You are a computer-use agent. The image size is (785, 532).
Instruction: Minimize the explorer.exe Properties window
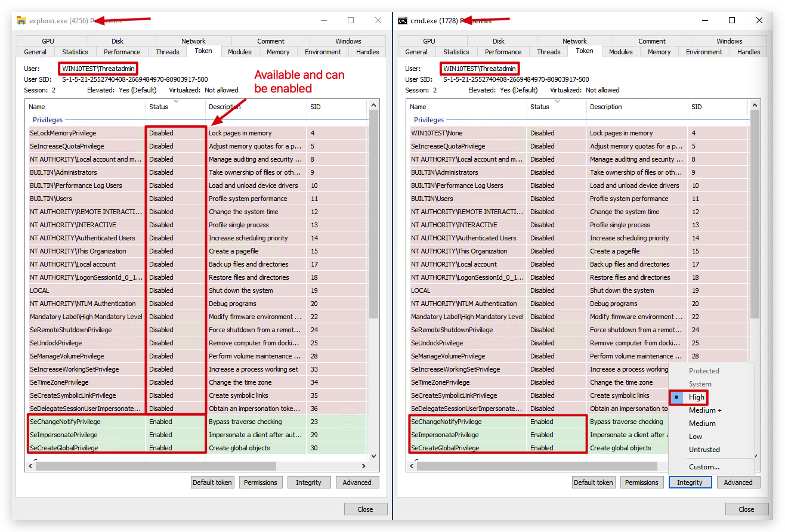point(323,20)
